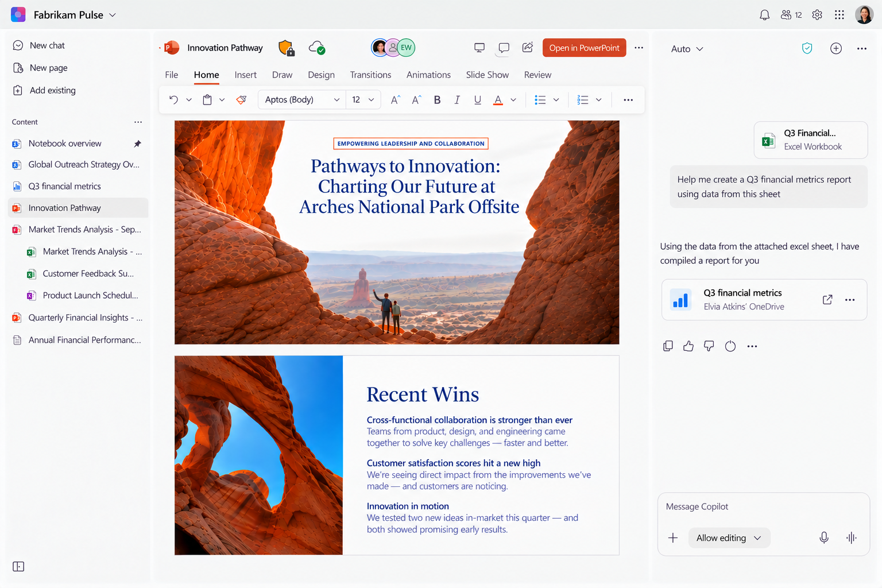Toggle the pin on Notebook overview
882x588 pixels.
pyautogui.click(x=137, y=144)
